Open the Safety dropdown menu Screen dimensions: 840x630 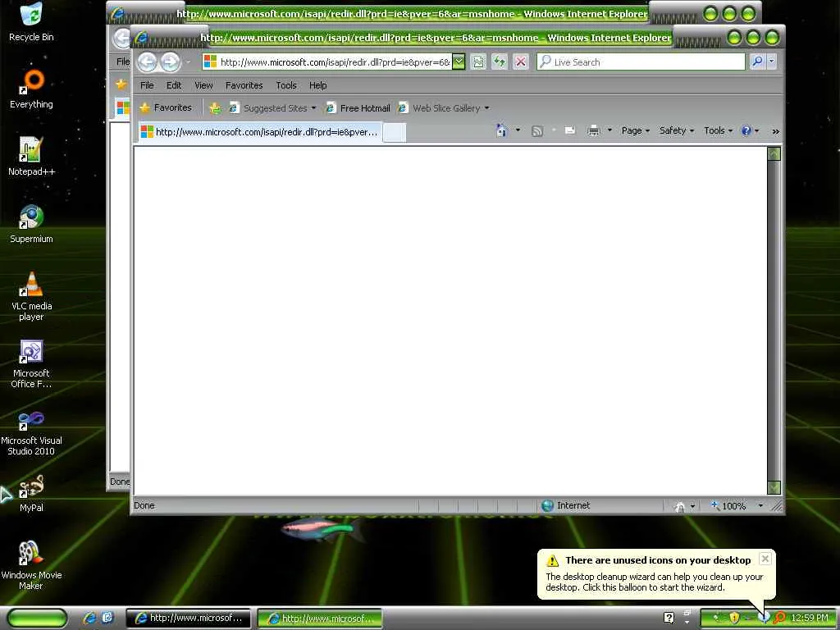click(x=677, y=130)
